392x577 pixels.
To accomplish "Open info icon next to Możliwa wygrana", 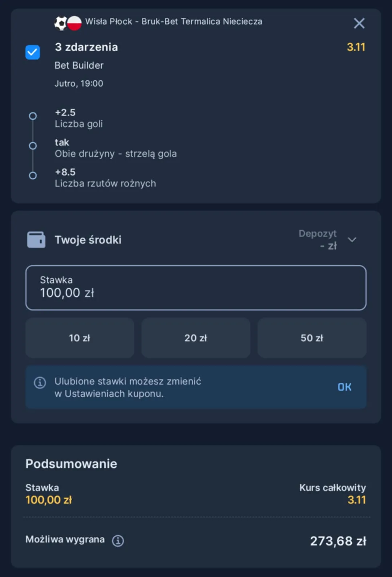I will coord(118,541).
